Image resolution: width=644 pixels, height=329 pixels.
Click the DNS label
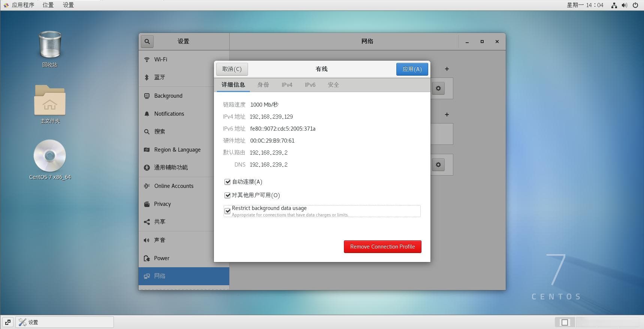pos(240,165)
